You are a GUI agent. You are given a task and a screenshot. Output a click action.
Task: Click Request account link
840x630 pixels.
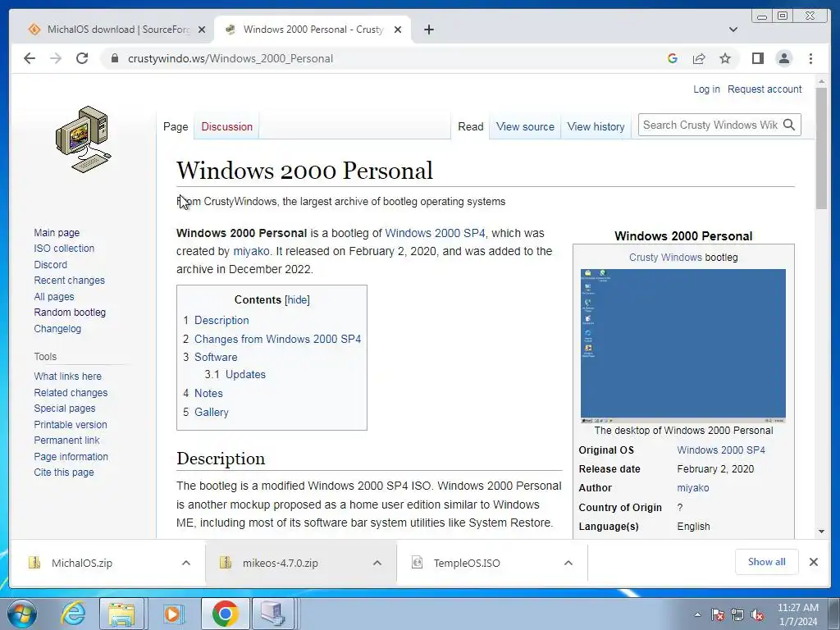click(x=765, y=89)
